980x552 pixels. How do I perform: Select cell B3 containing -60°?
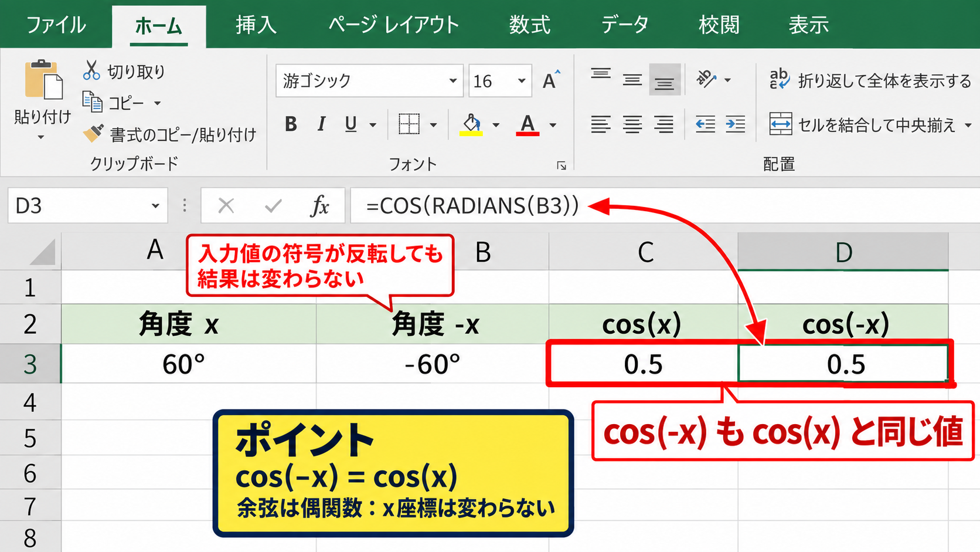(433, 364)
